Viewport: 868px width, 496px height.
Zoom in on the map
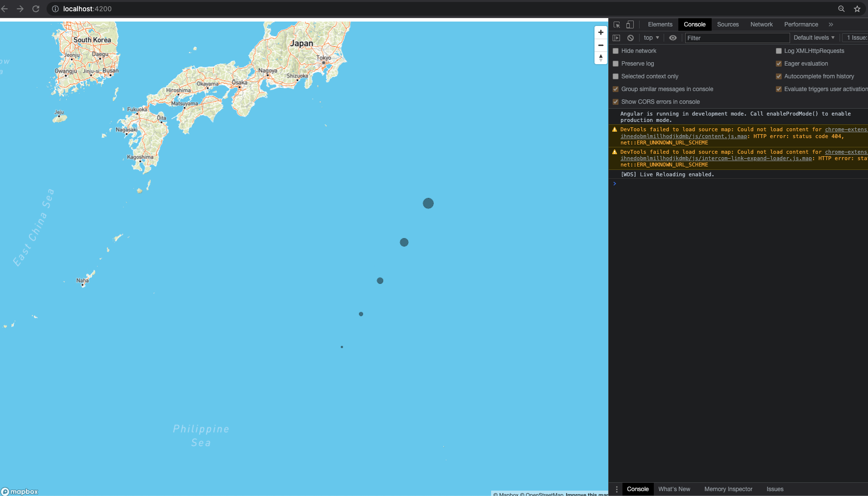(x=600, y=32)
